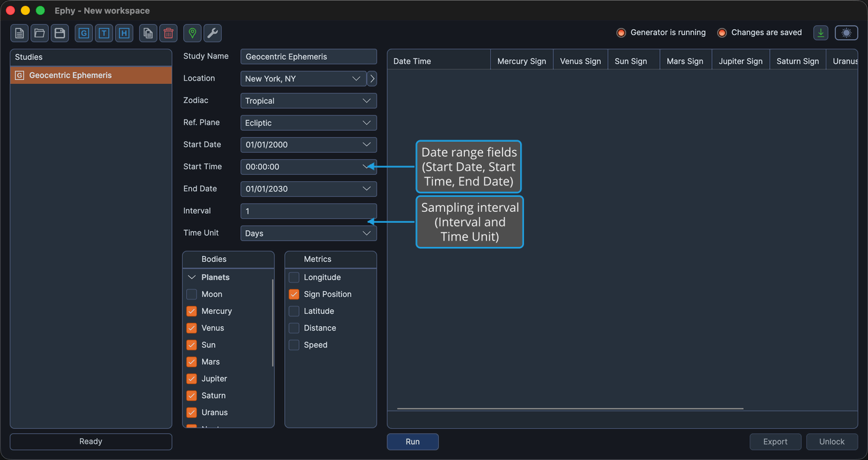Open settings with the wrench icon
The image size is (868, 460).
tap(213, 33)
